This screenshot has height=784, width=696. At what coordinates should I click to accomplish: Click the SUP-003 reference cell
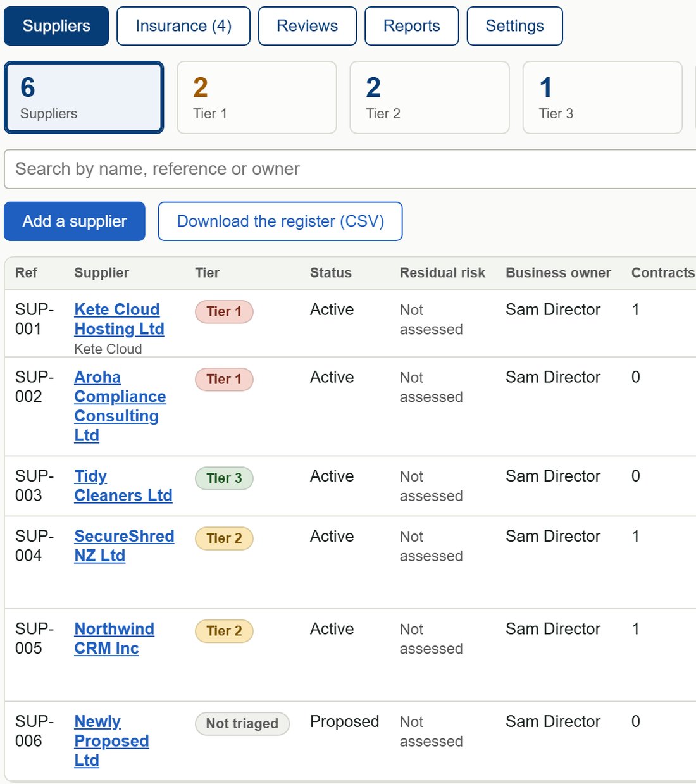(34, 485)
